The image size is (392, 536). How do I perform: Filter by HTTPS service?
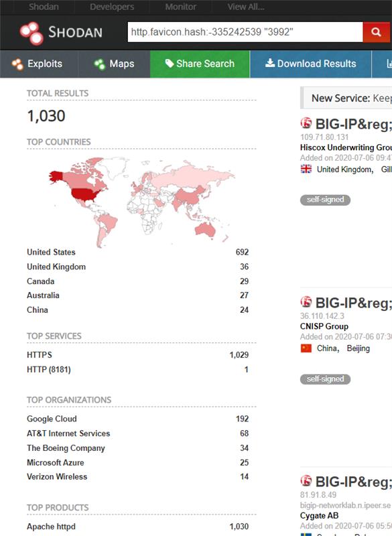[x=40, y=355]
